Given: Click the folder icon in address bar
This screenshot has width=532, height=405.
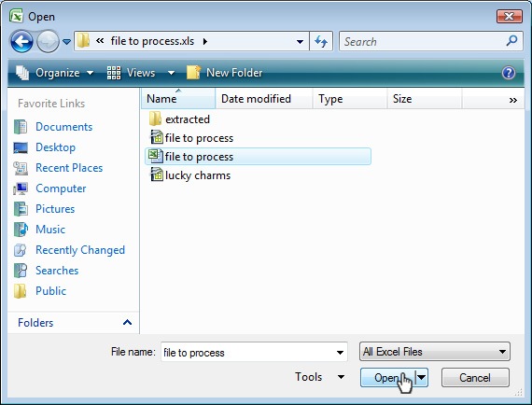Looking at the screenshot, I should click(83, 41).
